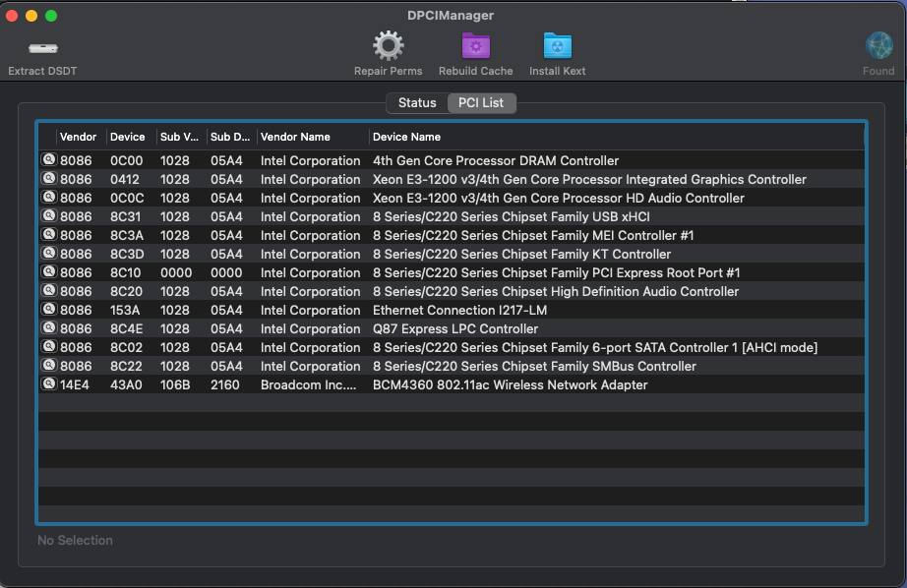Viewport: 907px width, 588px height.
Task: Click the Rebuild Cache purple folder
Action: (475, 45)
